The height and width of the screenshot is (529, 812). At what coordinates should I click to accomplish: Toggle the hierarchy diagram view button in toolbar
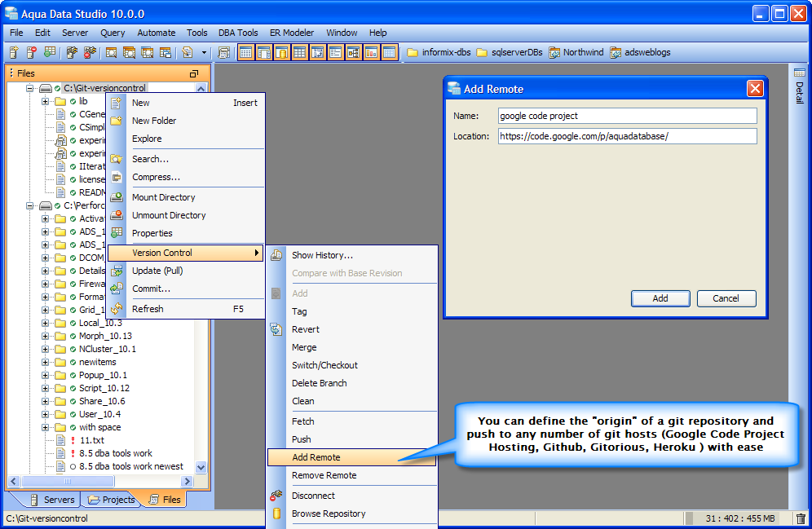pyautogui.click(x=354, y=52)
